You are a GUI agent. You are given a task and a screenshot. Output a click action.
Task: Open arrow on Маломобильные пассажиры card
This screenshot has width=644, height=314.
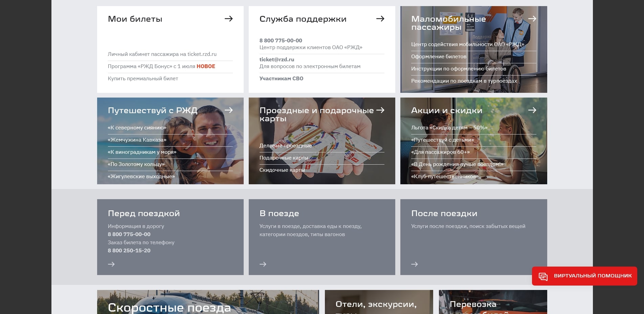[532, 19]
